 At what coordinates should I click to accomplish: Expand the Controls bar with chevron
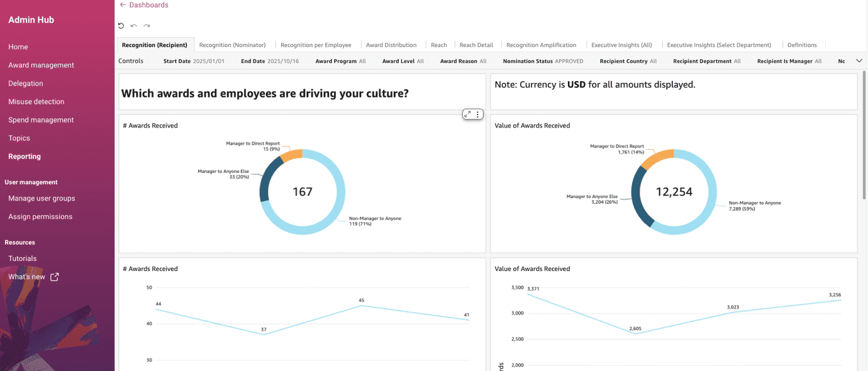point(859,61)
